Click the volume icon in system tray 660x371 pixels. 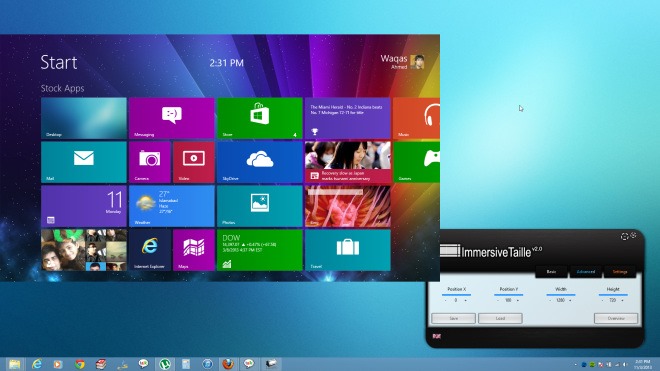[625, 364]
